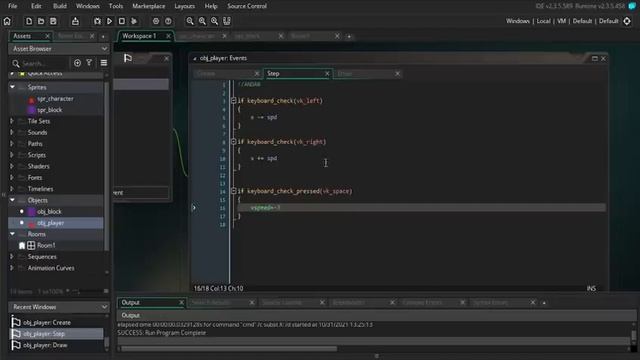Open Game Options gear icon
This screenshot has width=640, height=360.
click(x=156, y=21)
